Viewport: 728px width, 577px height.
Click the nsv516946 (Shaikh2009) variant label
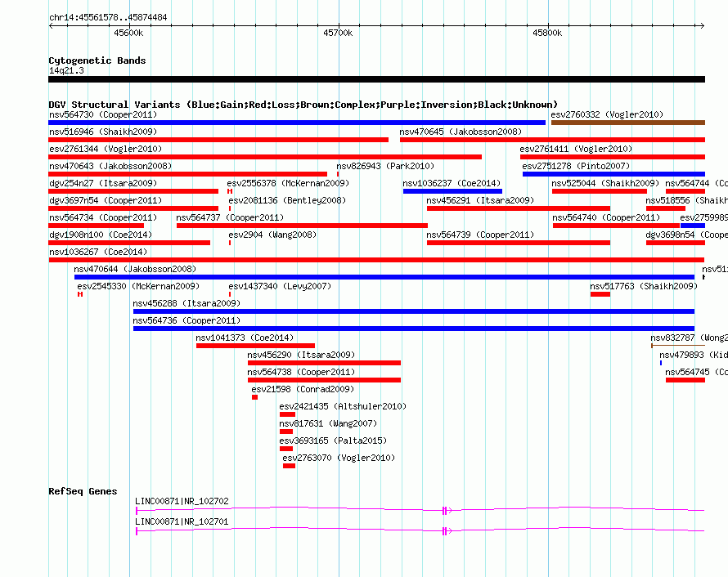(x=103, y=132)
